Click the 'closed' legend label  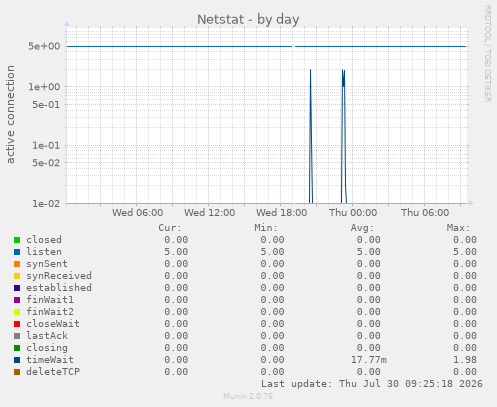pyautogui.click(x=44, y=240)
